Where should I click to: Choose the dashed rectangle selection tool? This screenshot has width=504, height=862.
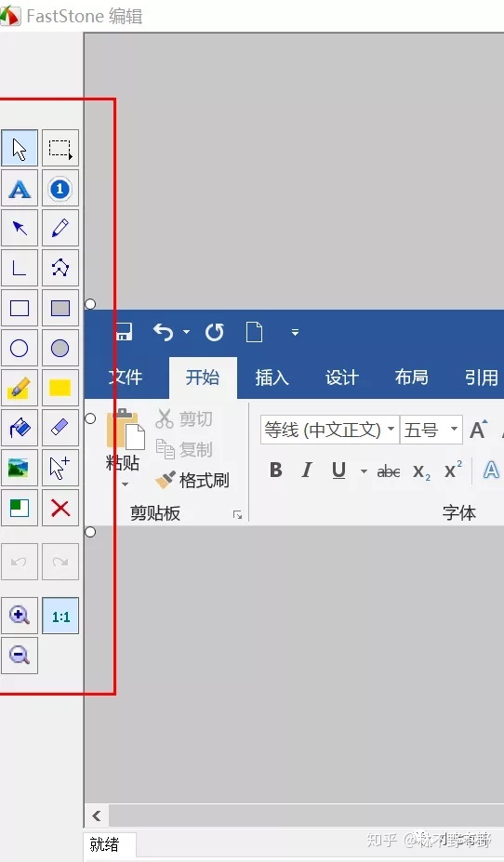[60, 148]
